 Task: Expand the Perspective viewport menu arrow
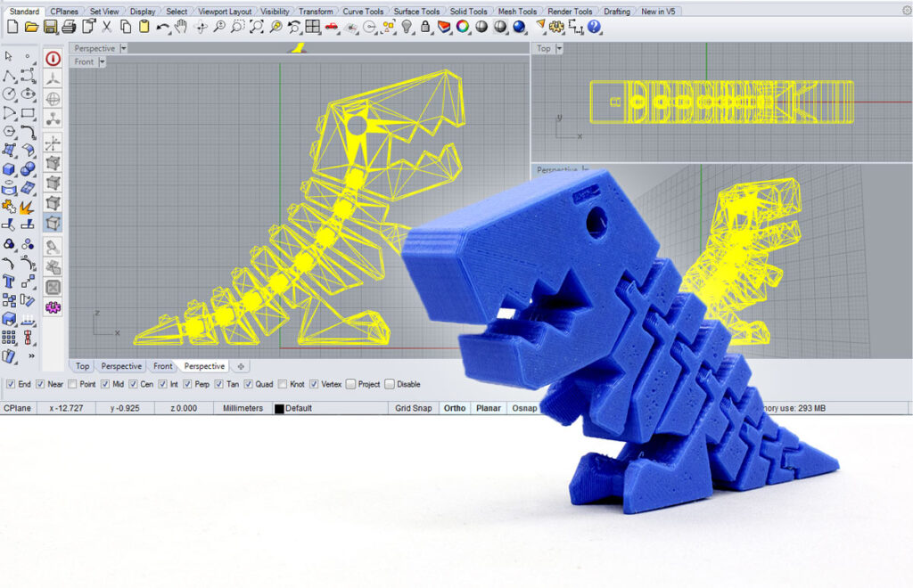point(123,48)
